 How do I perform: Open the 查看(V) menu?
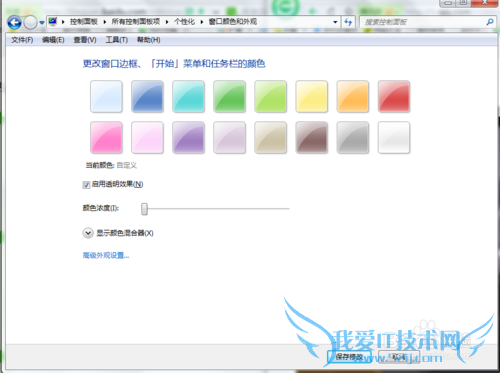pyautogui.click(x=85, y=40)
